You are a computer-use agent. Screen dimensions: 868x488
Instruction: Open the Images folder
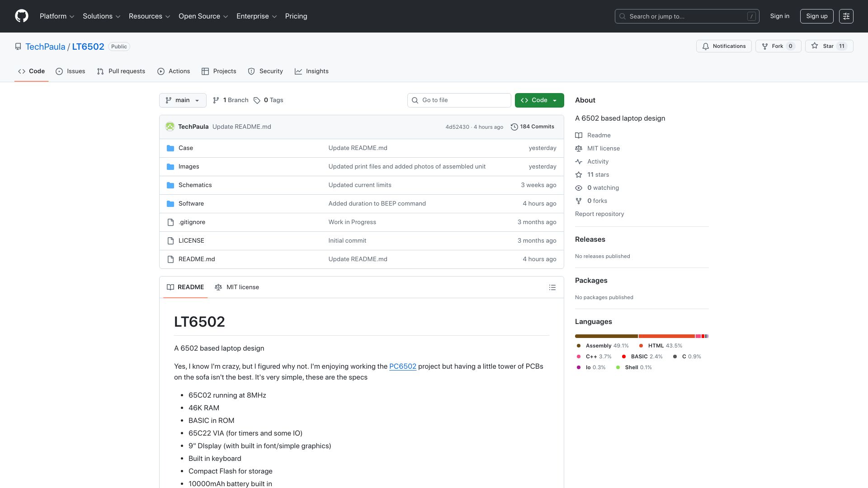point(189,167)
